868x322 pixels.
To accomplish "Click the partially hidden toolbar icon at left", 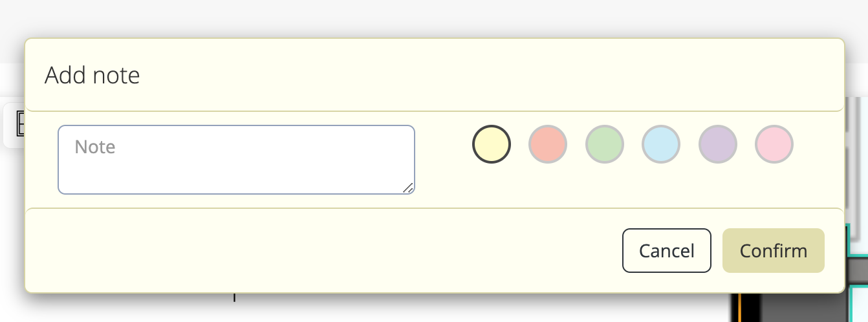I will point(19,124).
